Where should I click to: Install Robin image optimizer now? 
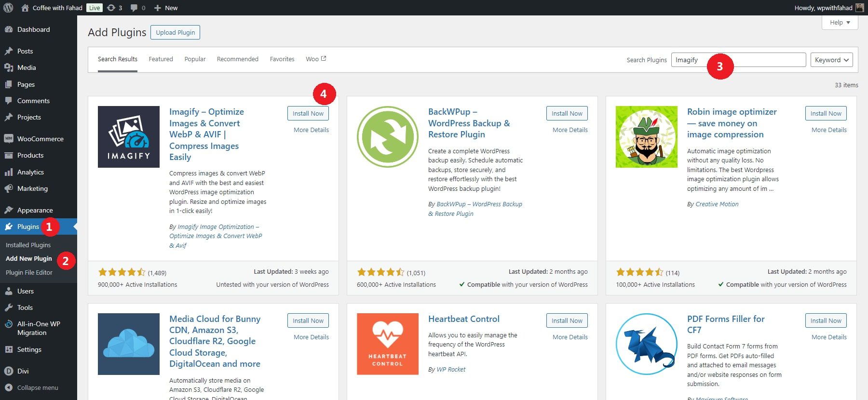[x=826, y=113]
